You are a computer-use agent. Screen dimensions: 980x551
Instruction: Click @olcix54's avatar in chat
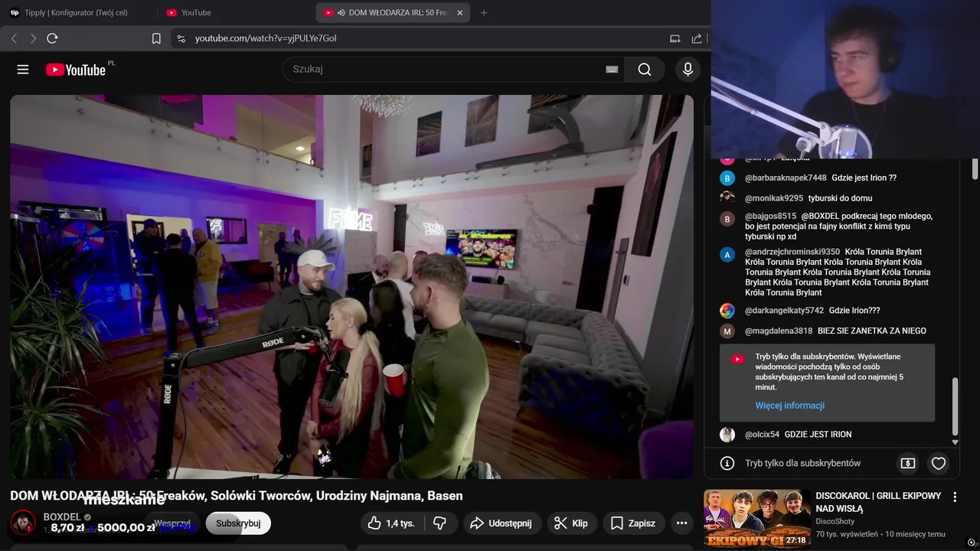click(727, 435)
